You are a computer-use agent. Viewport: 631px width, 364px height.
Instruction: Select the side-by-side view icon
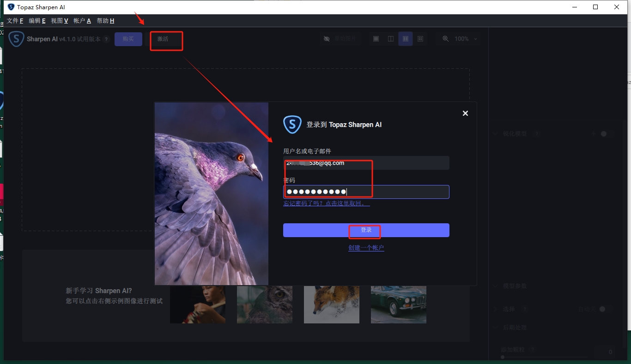[406, 39]
